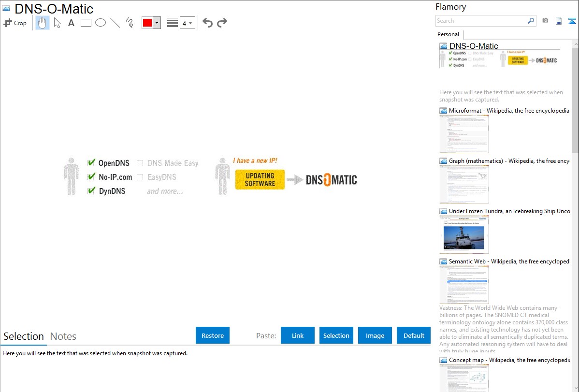Open the Graph (mathematics) snapshot thumbnail
The height and width of the screenshot is (392, 579).
pos(464,184)
